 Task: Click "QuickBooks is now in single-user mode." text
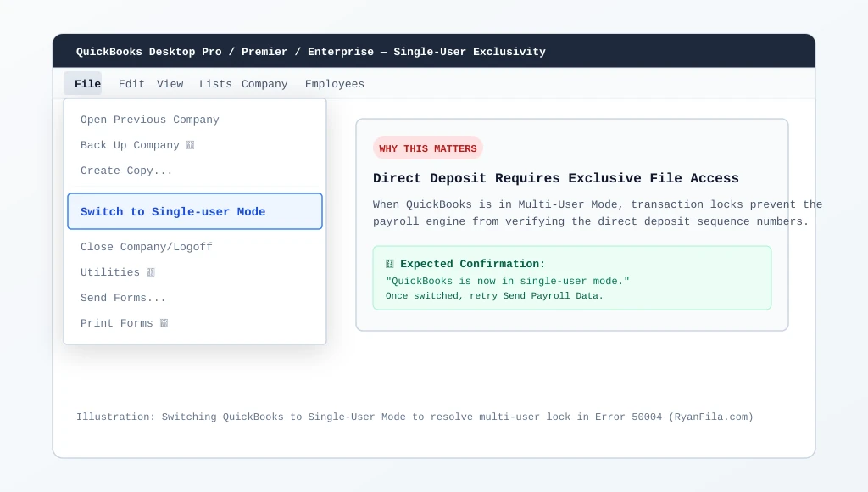click(x=508, y=281)
